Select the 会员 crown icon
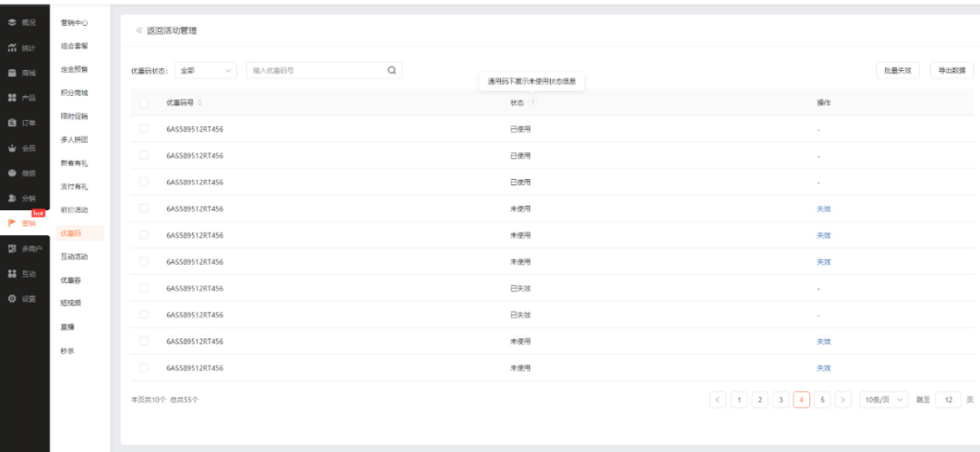980x452 pixels. (11, 149)
